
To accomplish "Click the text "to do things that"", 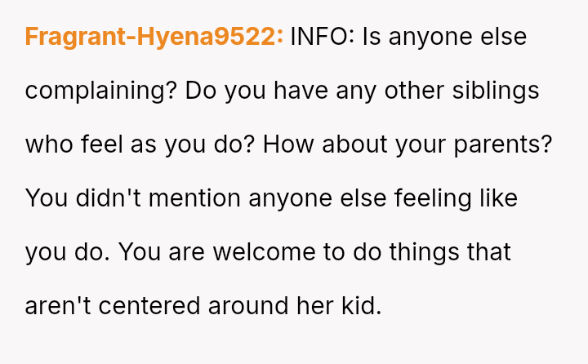I will pyautogui.click(x=417, y=252).
